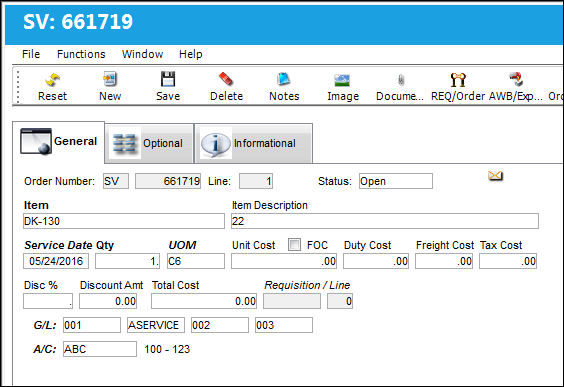564x387 pixels.
Task: Toggle the FOC checkbox
Action: click(295, 245)
